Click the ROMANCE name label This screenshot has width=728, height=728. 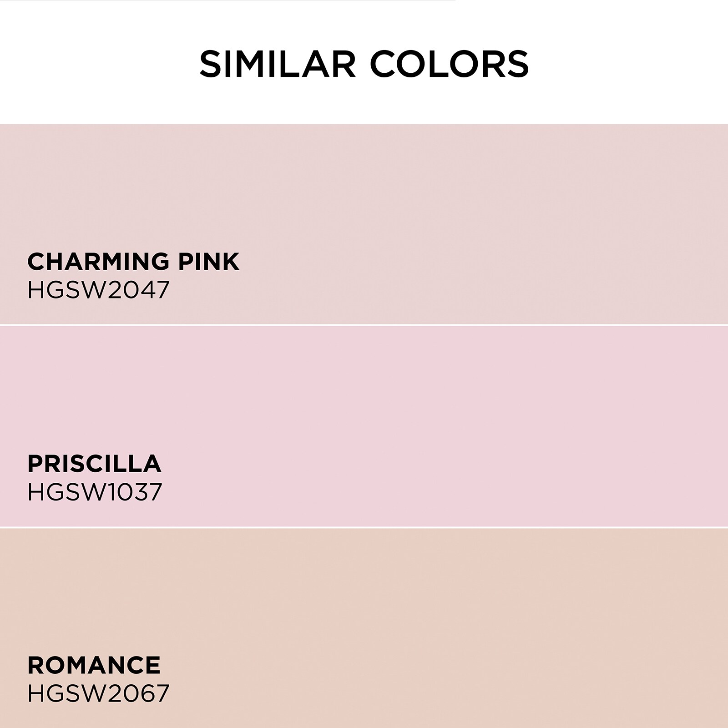pos(94,665)
